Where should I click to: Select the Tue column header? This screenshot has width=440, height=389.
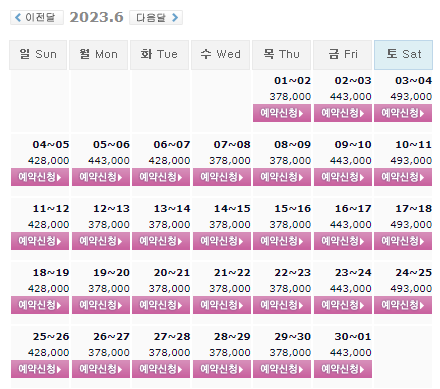point(159,55)
